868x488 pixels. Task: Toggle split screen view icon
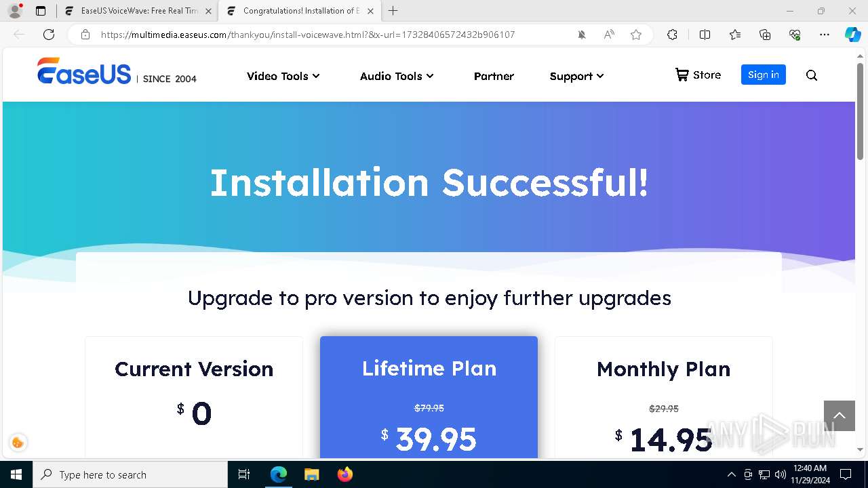tap(705, 35)
